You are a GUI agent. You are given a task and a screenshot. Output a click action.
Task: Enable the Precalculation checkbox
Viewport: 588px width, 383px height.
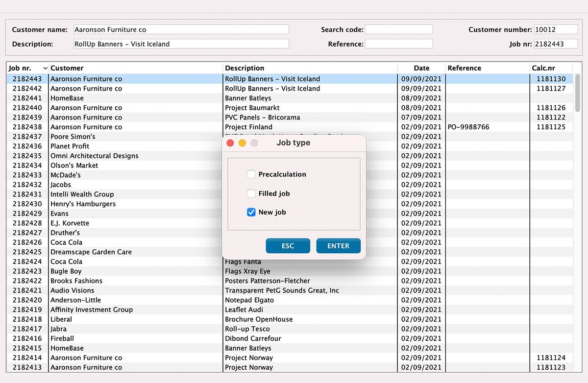[251, 174]
